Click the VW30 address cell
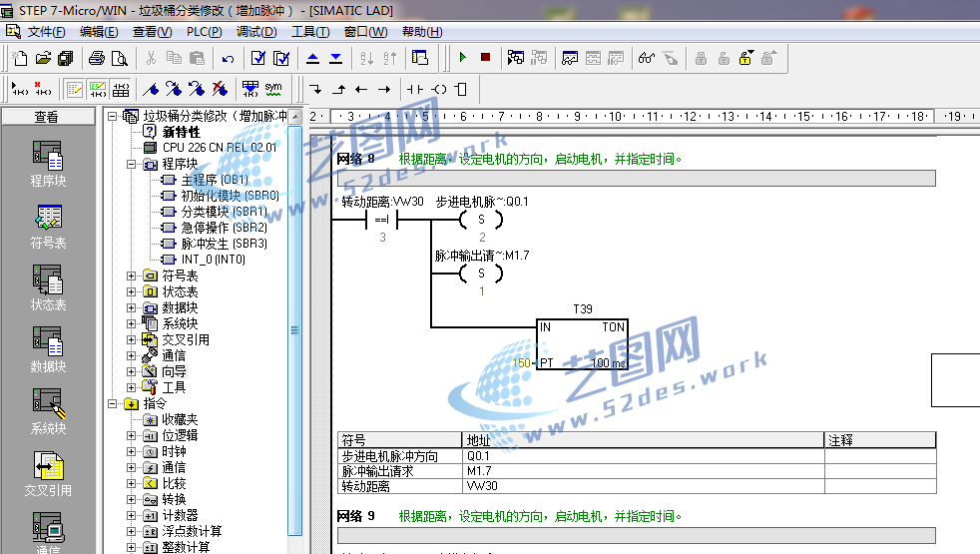Viewport: 980px width, 554px height. coord(643,486)
